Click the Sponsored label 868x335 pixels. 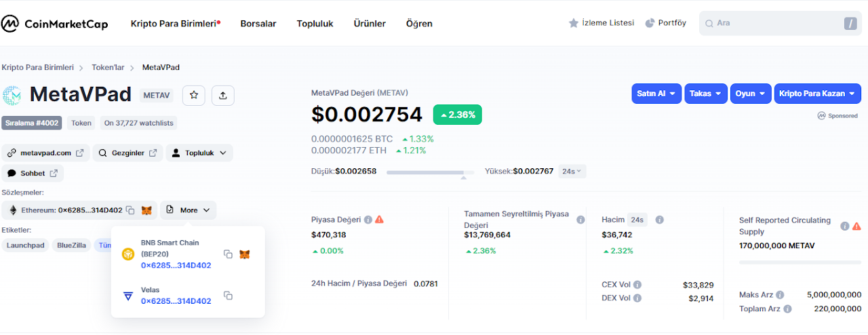(x=839, y=116)
